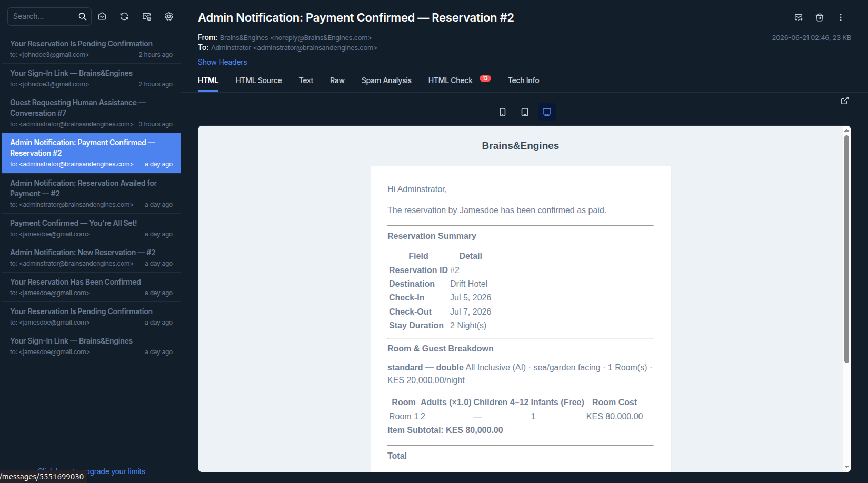Click the Room Cost KES 80,000.00 cell
This screenshot has height=483, width=868.
(x=614, y=416)
